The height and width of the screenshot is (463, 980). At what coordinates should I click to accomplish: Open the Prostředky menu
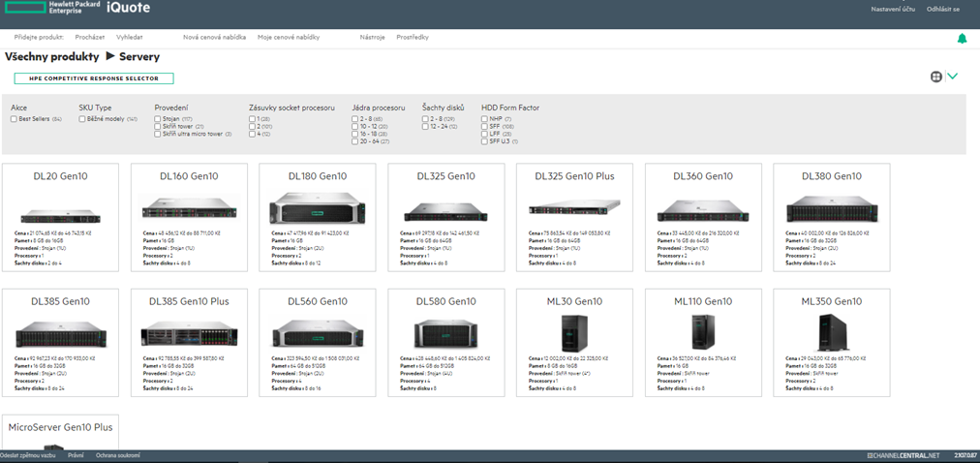tap(412, 37)
